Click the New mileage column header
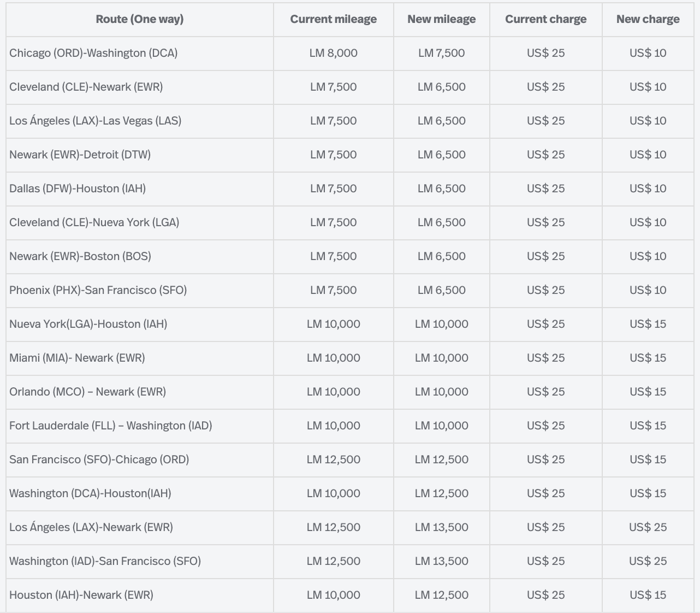Viewport: 700px width, 613px height. coord(441,20)
